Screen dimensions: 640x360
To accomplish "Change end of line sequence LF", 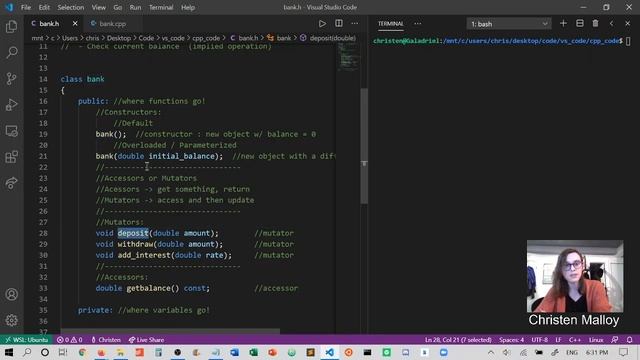I will (x=558, y=340).
